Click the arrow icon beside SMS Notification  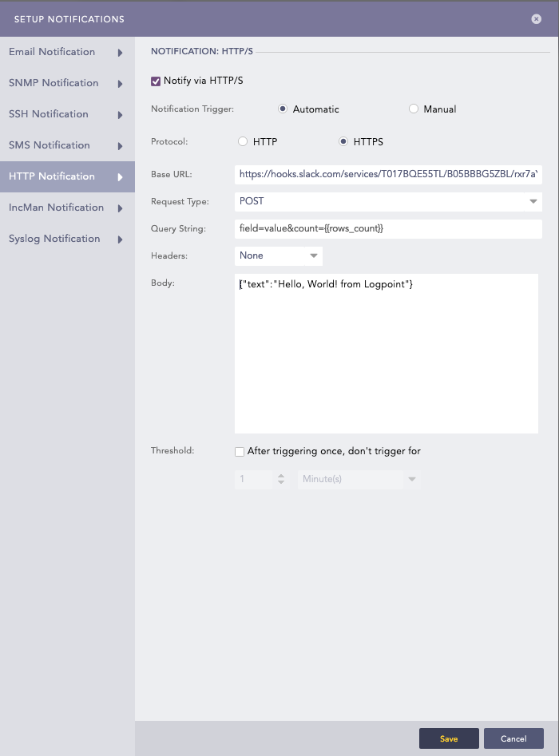coord(120,146)
